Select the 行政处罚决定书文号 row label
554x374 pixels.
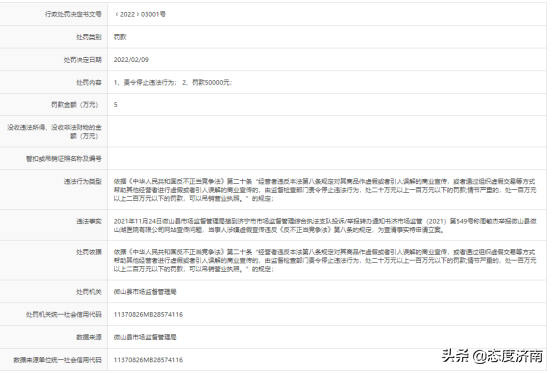73,14
